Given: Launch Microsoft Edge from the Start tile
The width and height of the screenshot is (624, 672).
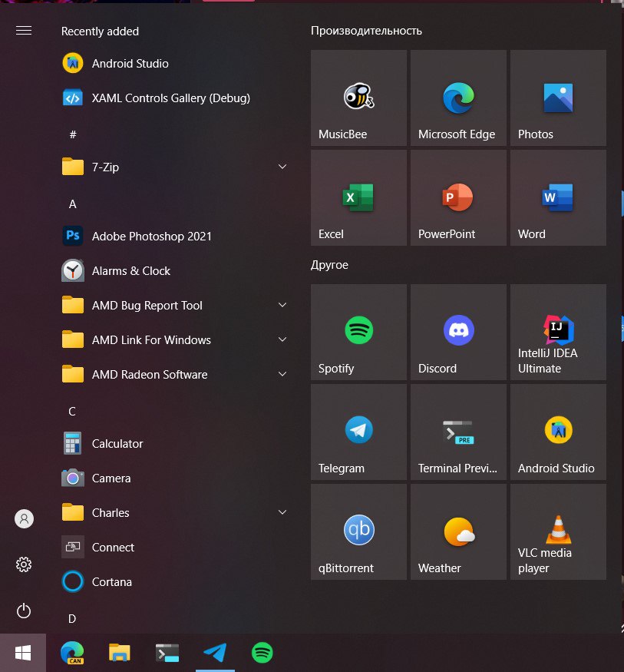Looking at the screenshot, I should 458,98.
